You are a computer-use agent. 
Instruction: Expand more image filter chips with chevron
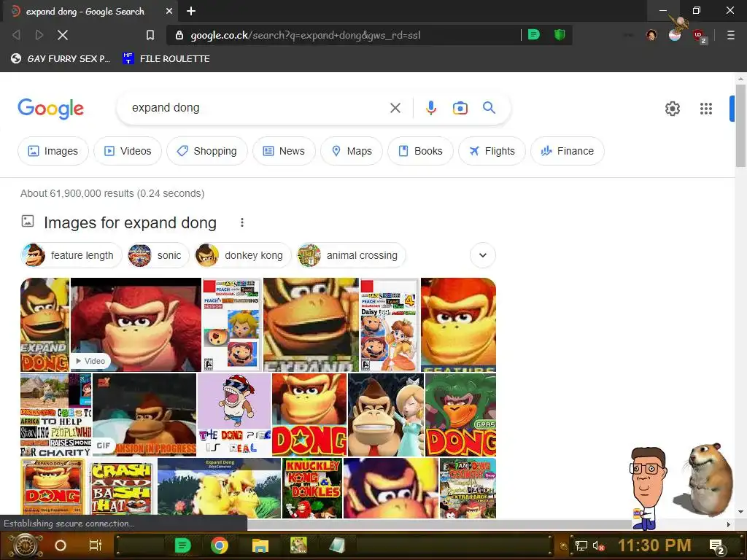(483, 255)
